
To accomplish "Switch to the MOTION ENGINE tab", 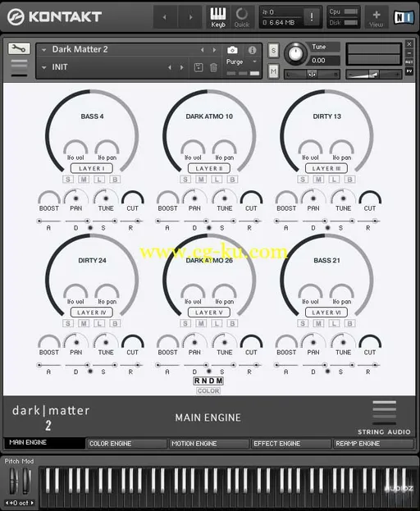I will [209, 444].
